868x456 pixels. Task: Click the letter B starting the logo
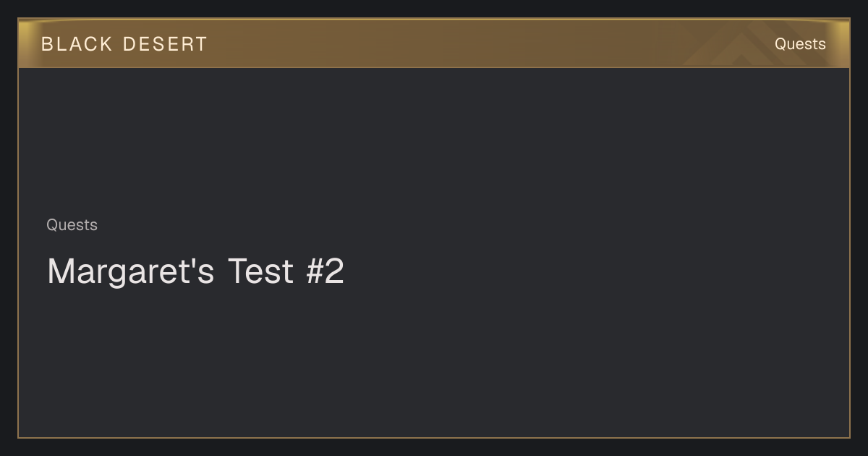(46, 44)
